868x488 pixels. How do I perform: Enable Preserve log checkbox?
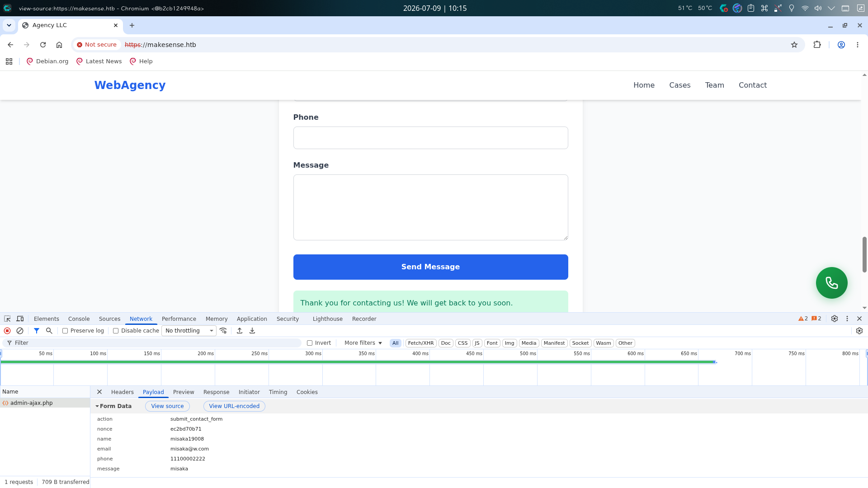(x=65, y=331)
